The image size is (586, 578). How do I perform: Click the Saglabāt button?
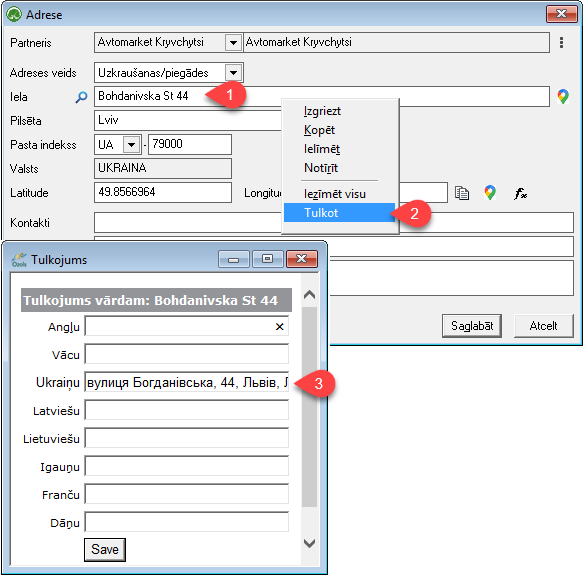point(472,326)
